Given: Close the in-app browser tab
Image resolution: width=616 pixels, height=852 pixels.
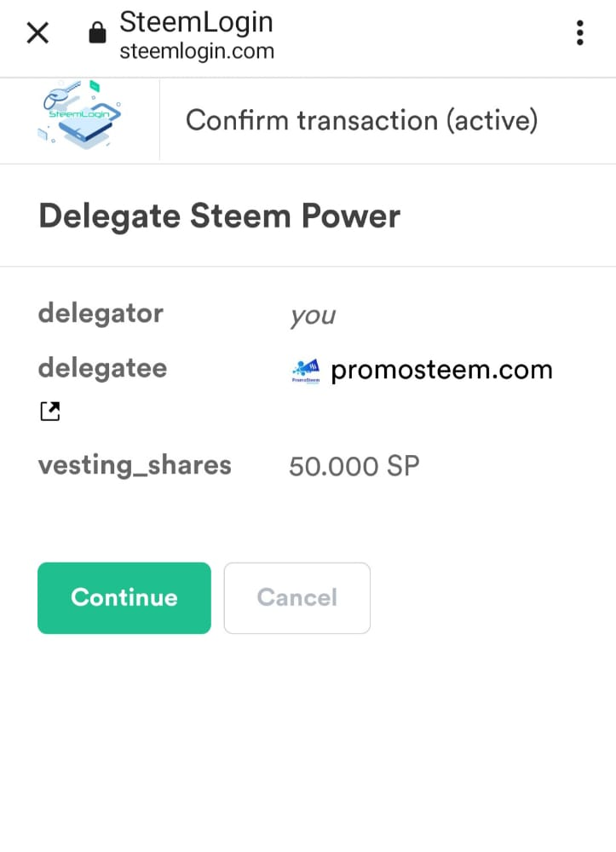Looking at the screenshot, I should 37,33.
